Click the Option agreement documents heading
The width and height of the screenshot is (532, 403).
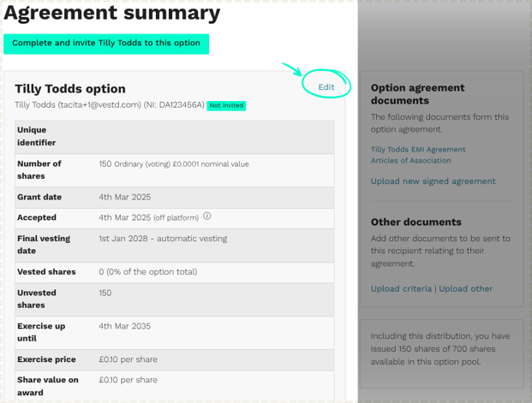coord(418,94)
